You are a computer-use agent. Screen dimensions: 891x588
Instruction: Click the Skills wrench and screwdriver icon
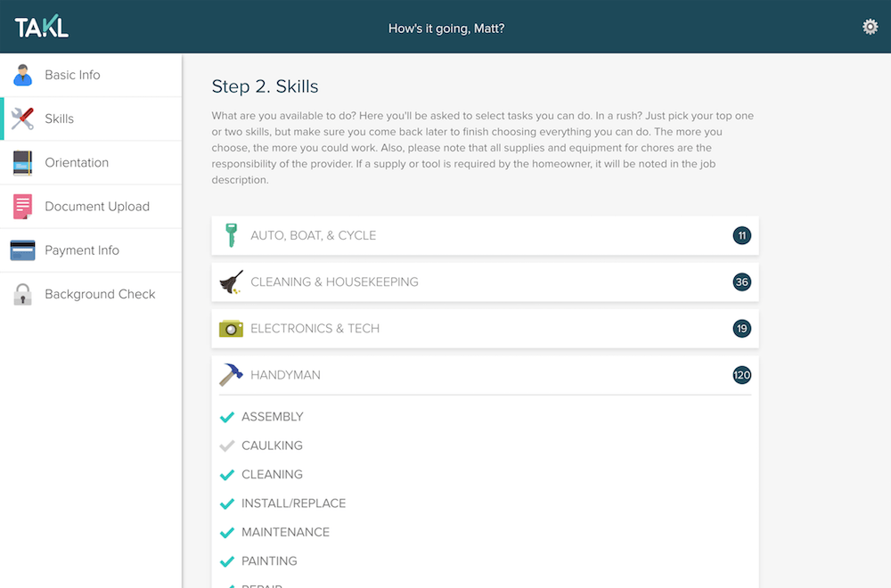pos(23,118)
